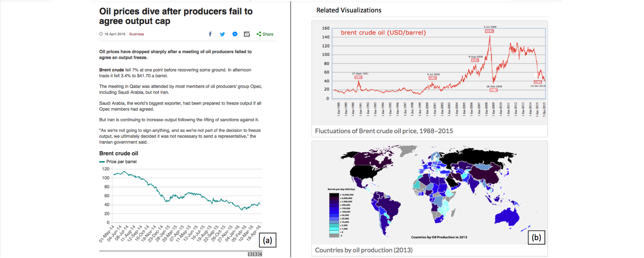Click the (b) label box on the map
The image size is (644, 258).
tap(536, 238)
